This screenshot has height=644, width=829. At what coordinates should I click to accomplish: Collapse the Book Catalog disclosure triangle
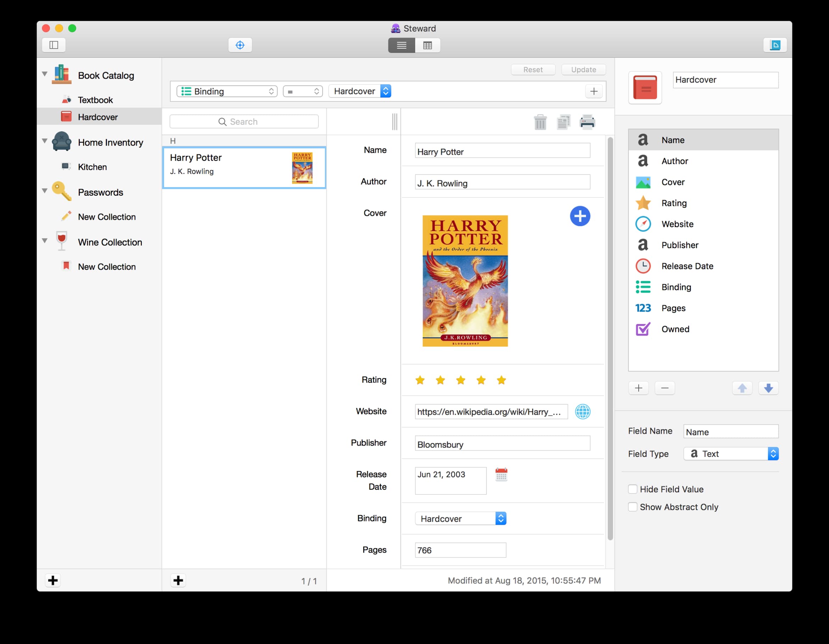(45, 74)
